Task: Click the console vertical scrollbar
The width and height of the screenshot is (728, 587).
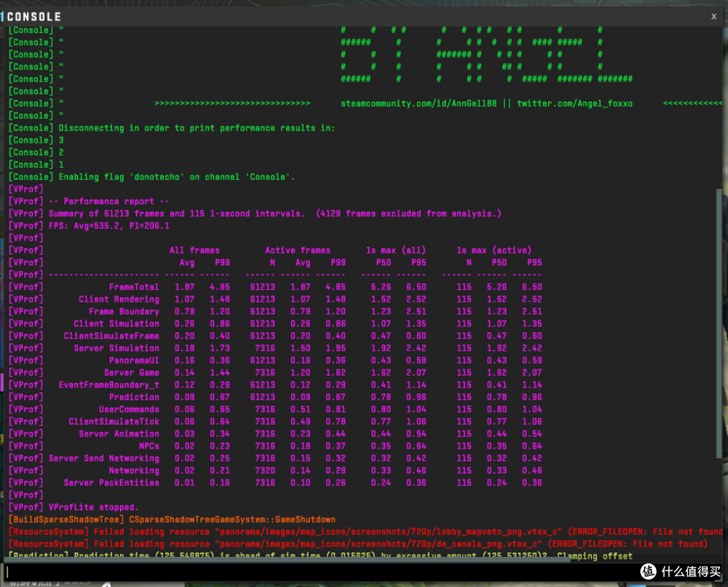Action: (x=719, y=323)
